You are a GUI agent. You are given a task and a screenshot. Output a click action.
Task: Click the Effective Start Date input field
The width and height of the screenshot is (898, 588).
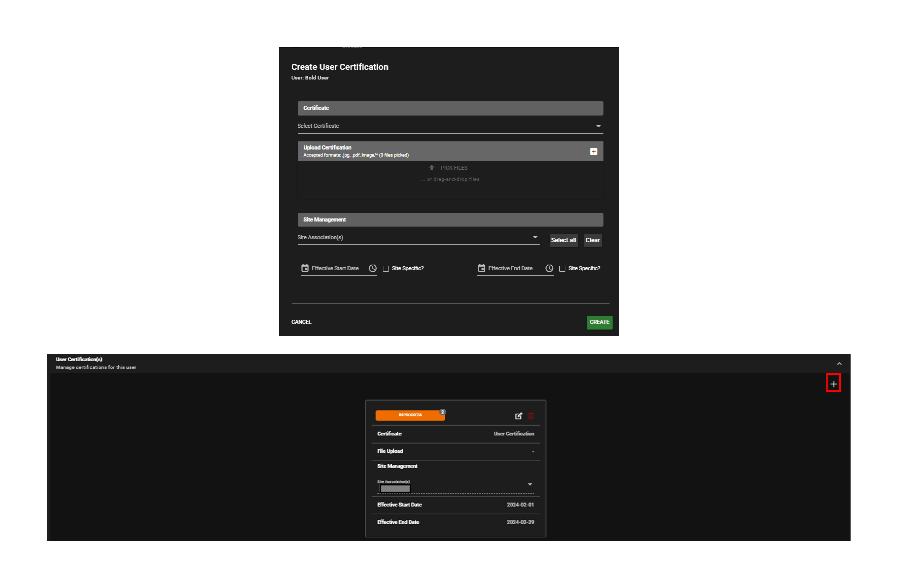(x=339, y=268)
